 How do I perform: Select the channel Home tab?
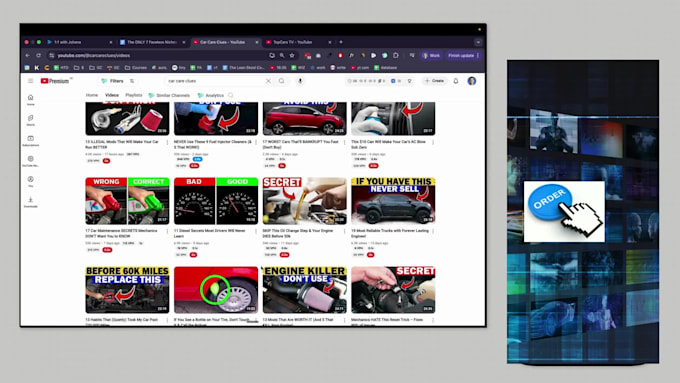coord(92,95)
